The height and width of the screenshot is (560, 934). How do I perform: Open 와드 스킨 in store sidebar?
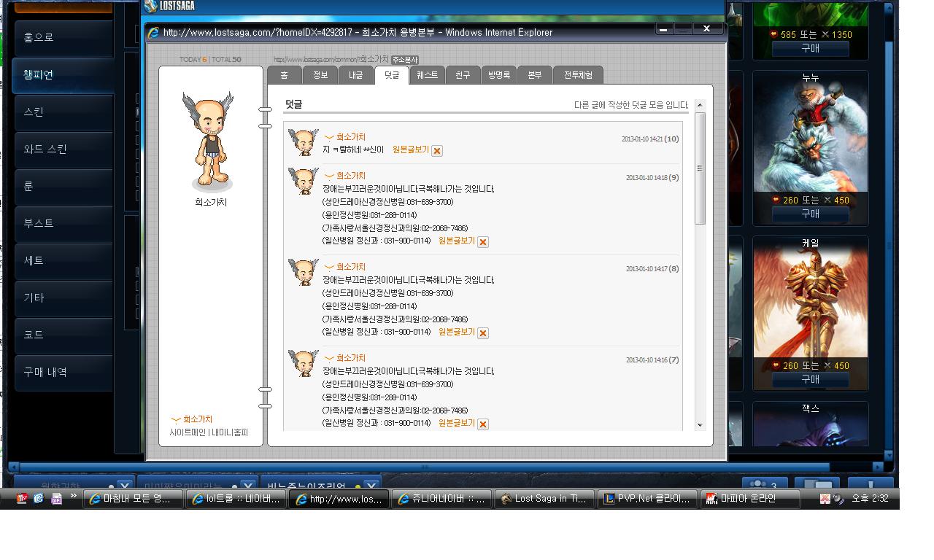63,149
